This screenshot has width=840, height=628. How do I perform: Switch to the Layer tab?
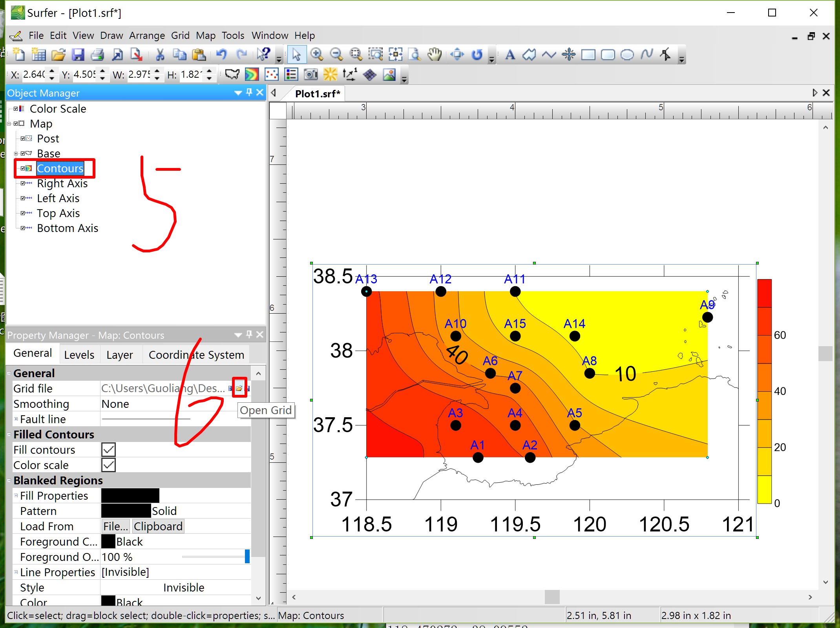coord(120,354)
